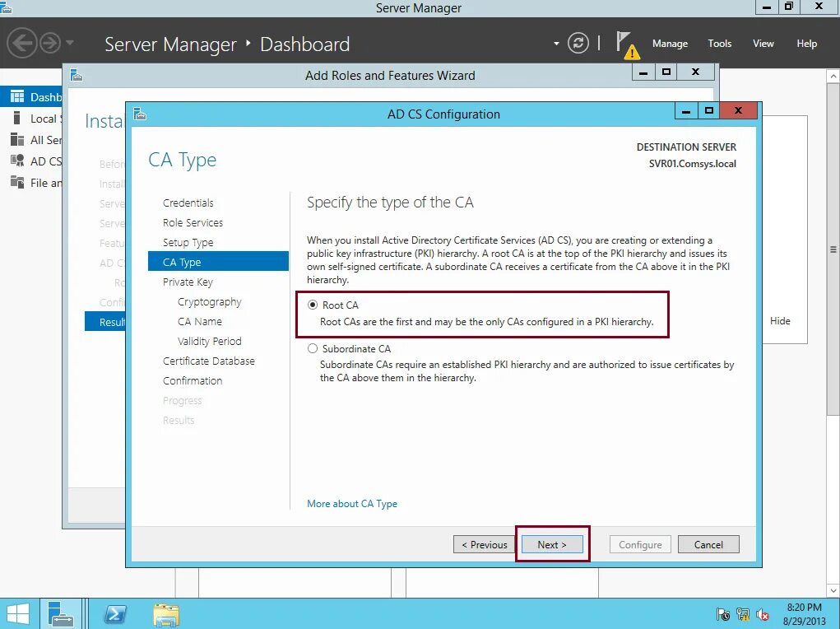The width and height of the screenshot is (840, 629).
Task: Maximize the AD CS Configuration window
Action: (x=708, y=111)
